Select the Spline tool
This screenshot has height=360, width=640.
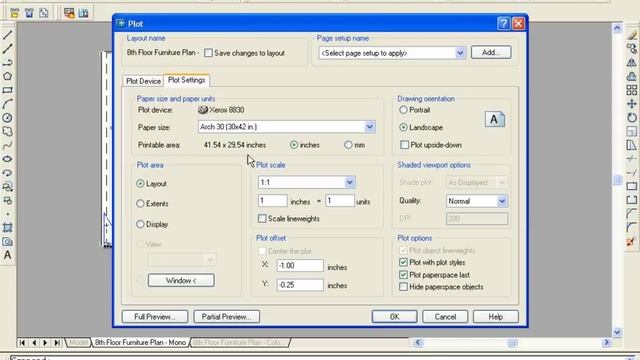7,145
